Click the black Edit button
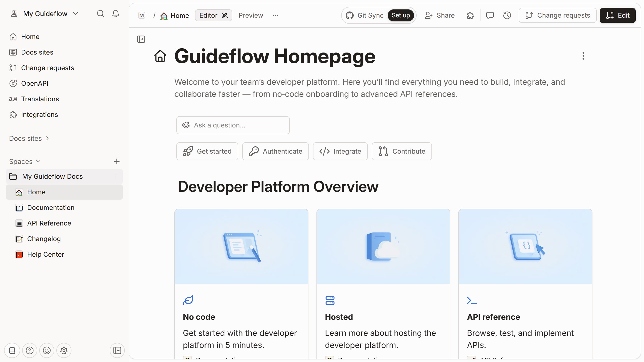Viewport: 644px width, 362px height. pos(618,15)
